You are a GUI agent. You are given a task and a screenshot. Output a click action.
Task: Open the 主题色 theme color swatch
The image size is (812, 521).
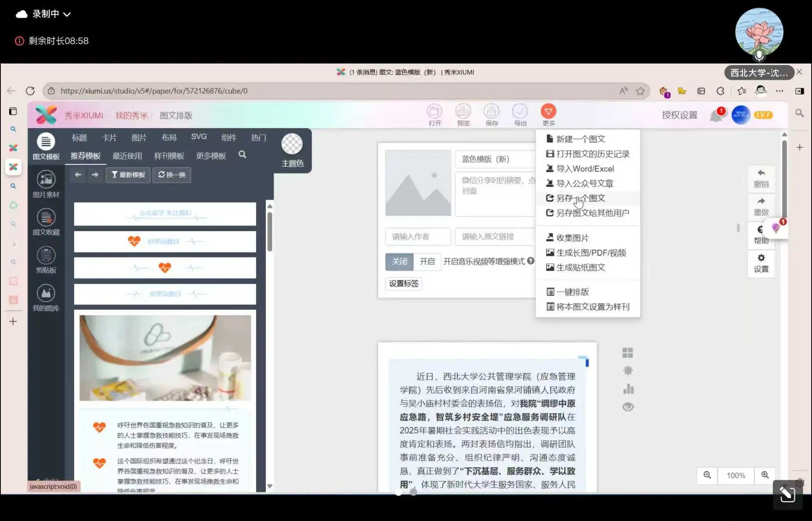292,144
